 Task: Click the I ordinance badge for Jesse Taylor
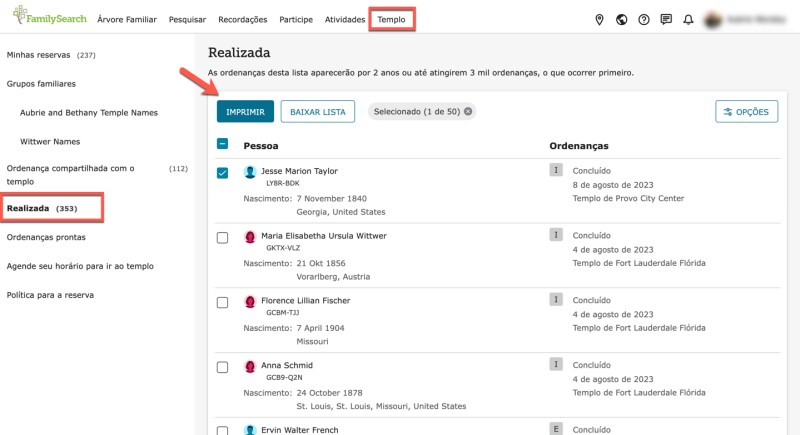pyautogui.click(x=556, y=170)
